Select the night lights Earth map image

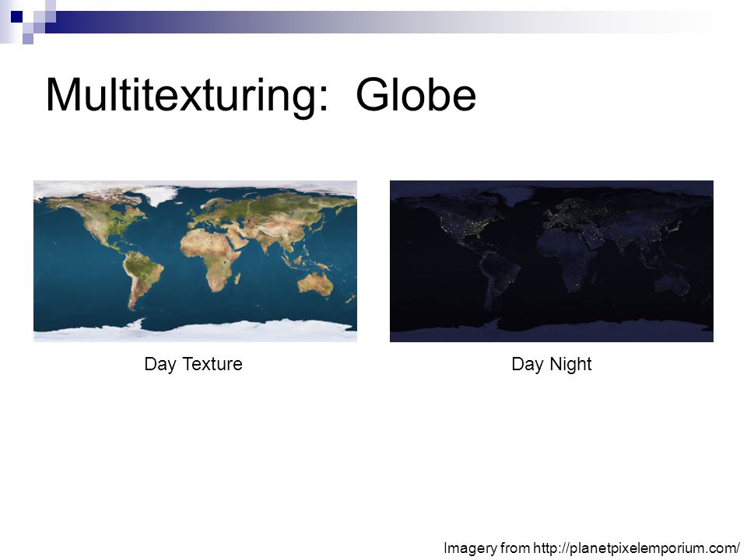pos(551,261)
